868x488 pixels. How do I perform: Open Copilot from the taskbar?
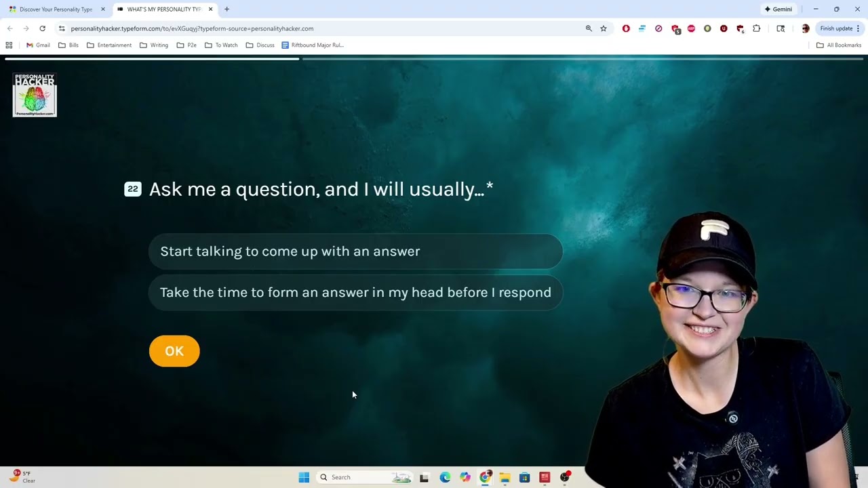465,477
